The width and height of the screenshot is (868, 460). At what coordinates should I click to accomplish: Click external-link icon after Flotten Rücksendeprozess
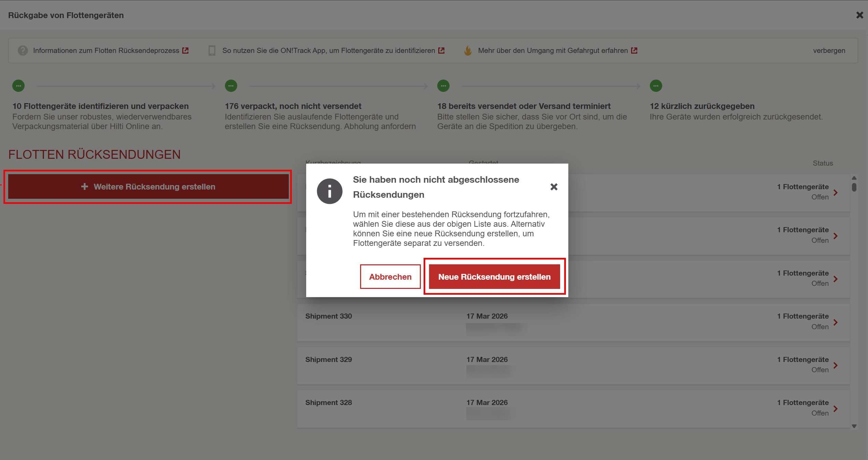tap(185, 51)
